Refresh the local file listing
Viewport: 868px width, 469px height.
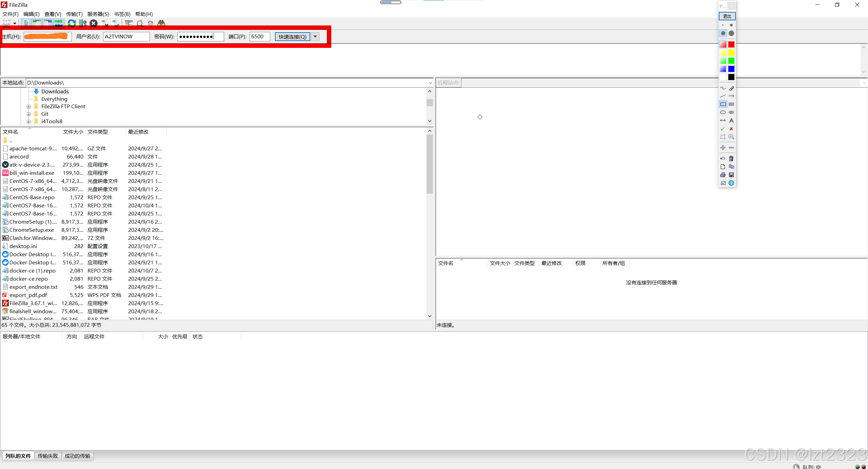tap(72, 23)
